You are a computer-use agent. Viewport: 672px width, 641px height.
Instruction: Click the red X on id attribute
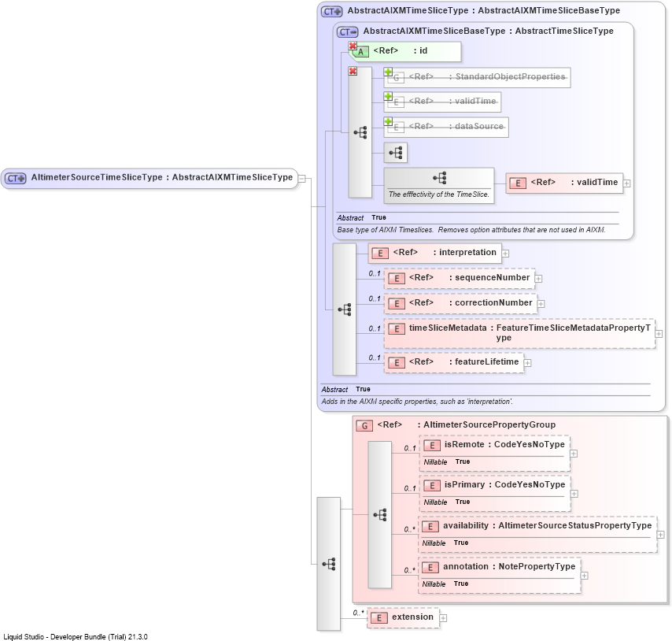pyautogui.click(x=353, y=46)
